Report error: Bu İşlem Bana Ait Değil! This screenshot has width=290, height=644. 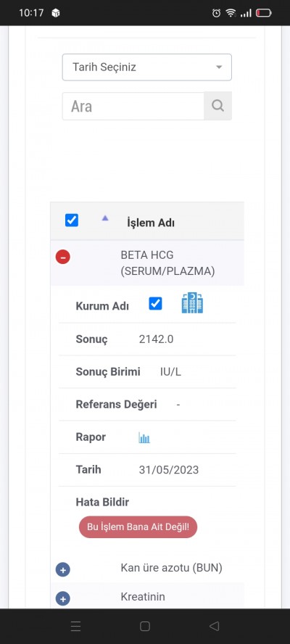(x=138, y=527)
